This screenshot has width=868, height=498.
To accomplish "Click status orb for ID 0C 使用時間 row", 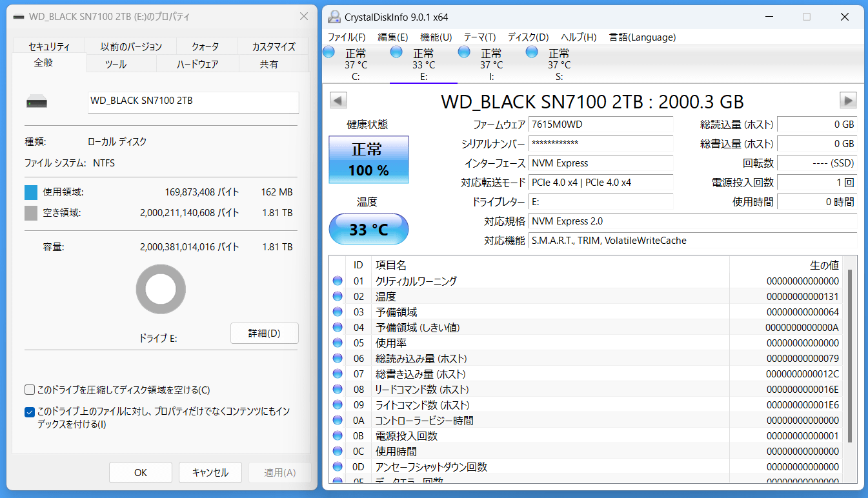I will pyautogui.click(x=338, y=452).
